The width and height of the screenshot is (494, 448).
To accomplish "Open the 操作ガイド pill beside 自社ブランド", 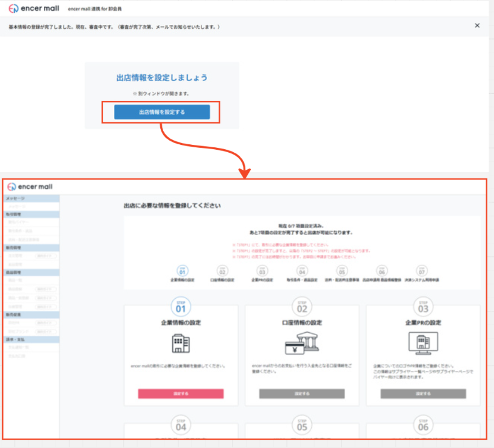I will [46, 332].
